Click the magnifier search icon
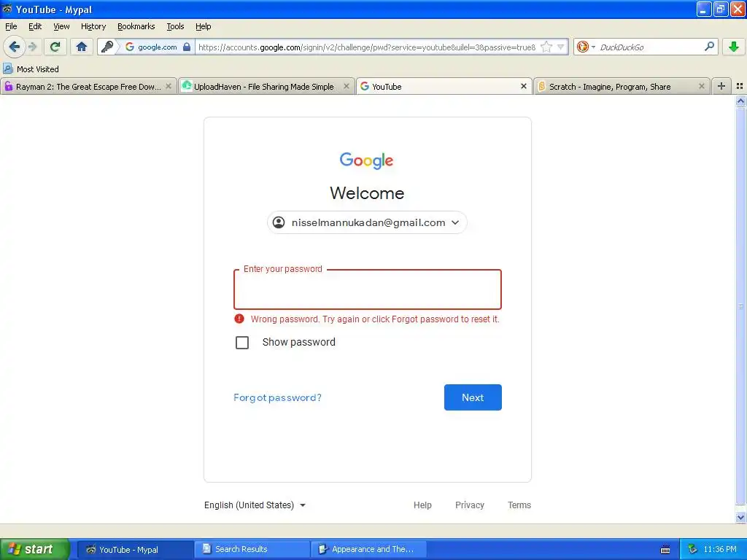 coord(709,47)
